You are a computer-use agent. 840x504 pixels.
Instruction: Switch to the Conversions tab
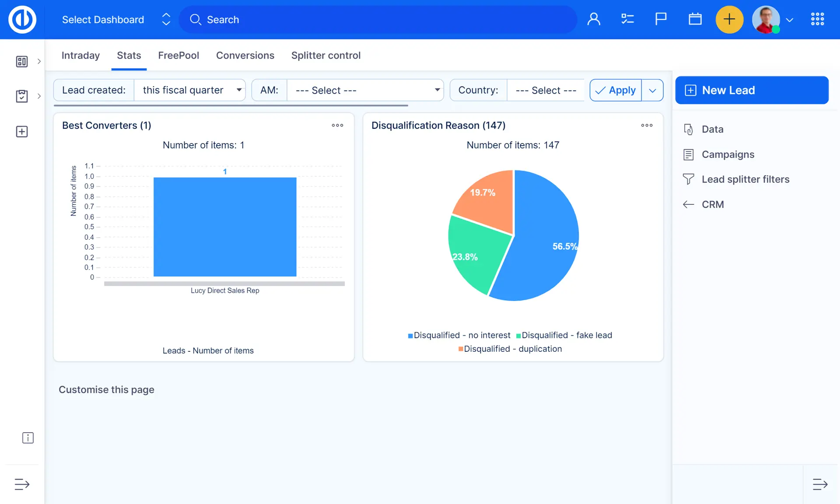point(245,56)
